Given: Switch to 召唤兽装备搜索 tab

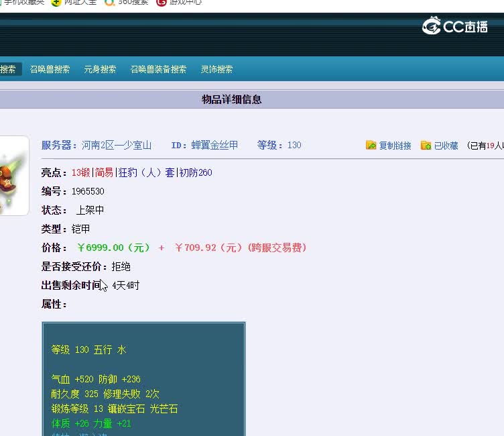Looking at the screenshot, I should 158,69.
